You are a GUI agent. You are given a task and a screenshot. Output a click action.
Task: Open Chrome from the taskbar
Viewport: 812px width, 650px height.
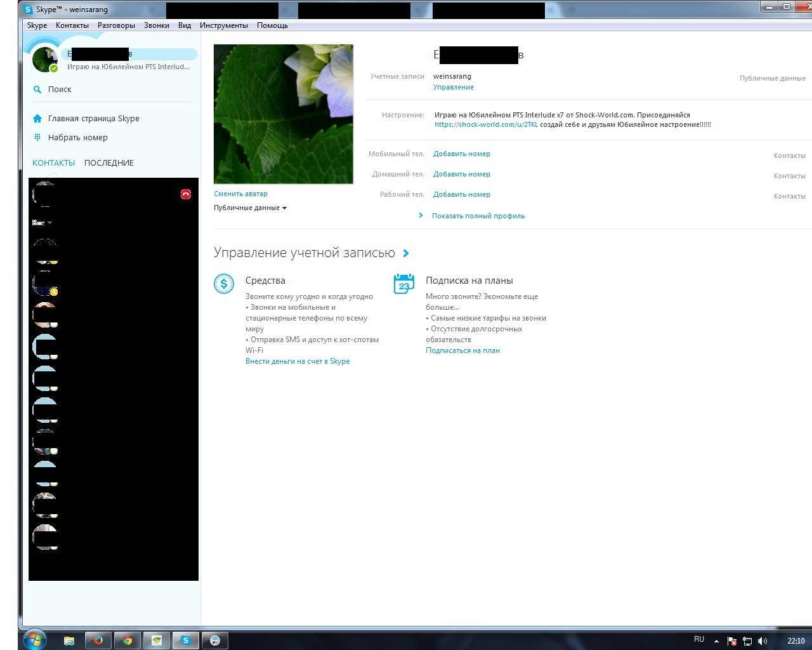coord(128,640)
